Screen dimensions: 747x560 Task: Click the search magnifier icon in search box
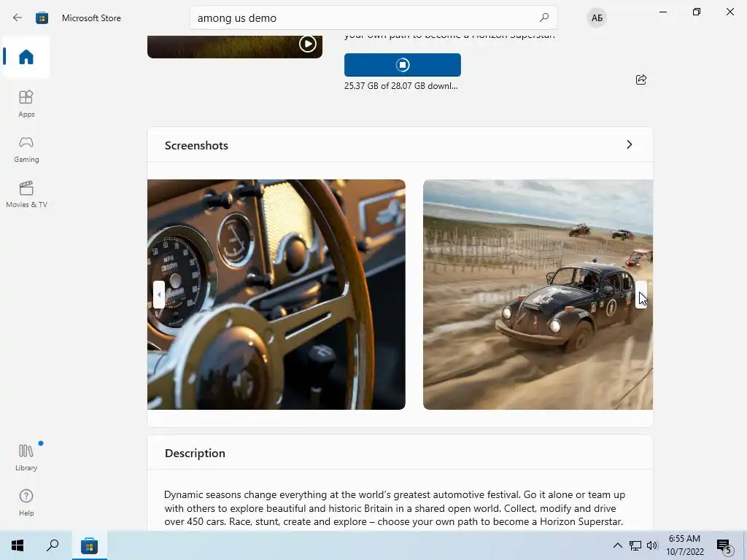544,17
